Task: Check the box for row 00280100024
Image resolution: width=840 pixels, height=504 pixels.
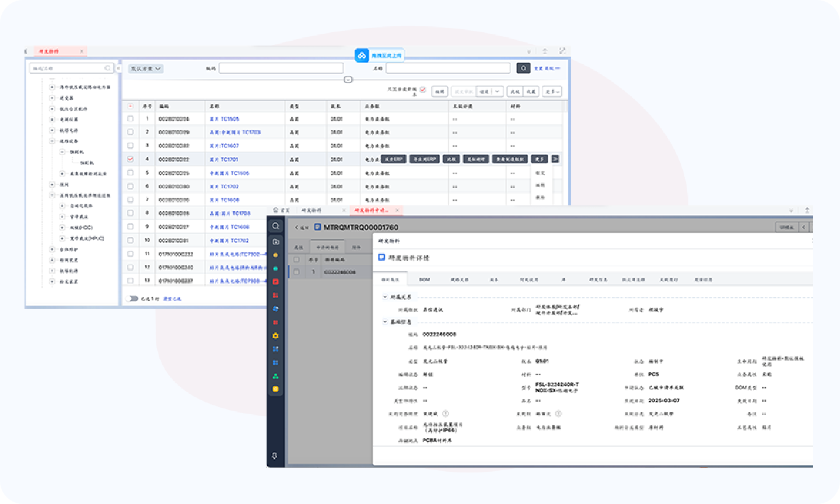Action: 131,118
